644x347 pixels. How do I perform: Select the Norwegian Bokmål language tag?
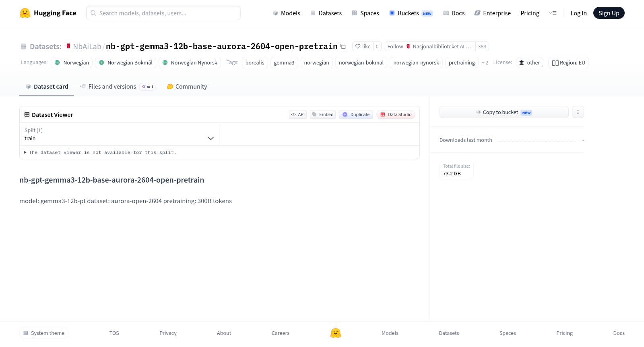126,62
